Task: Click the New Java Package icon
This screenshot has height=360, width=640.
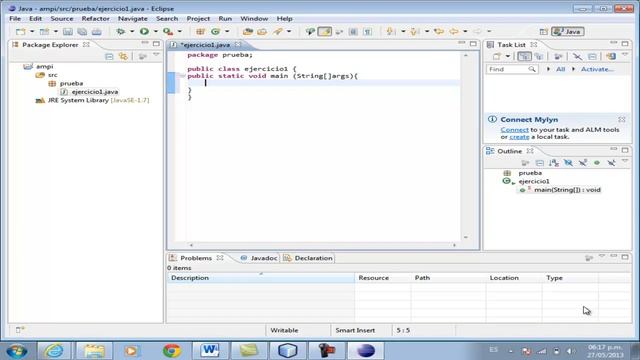Action: (x=200, y=31)
